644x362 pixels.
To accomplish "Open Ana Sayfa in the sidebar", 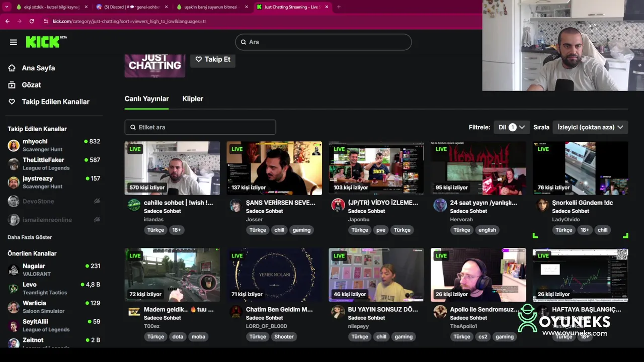I will pos(38,68).
